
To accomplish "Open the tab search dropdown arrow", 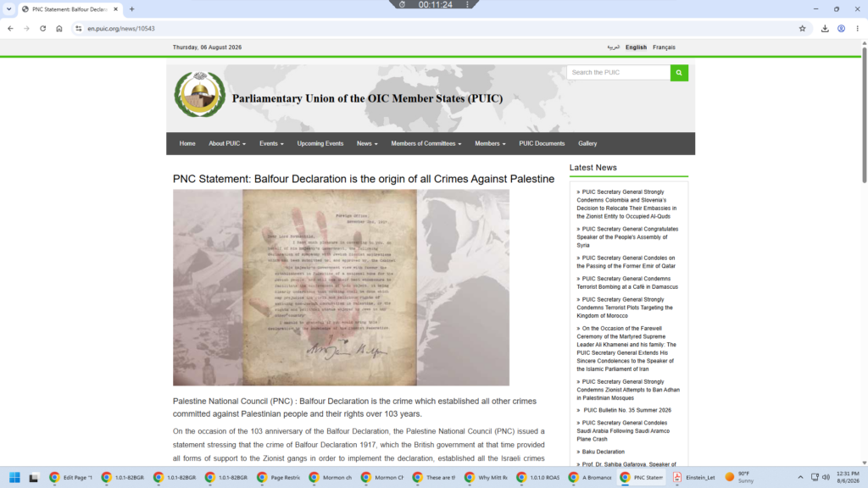I will [x=8, y=8].
